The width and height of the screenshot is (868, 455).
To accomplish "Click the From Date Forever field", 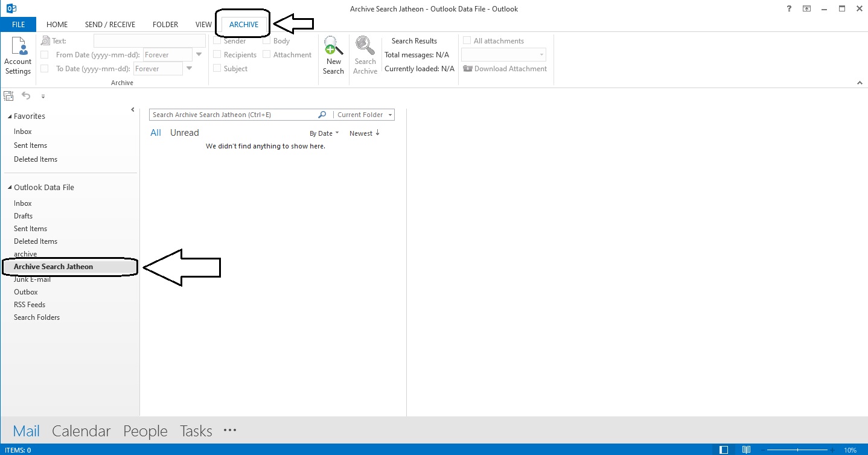I will pyautogui.click(x=168, y=55).
